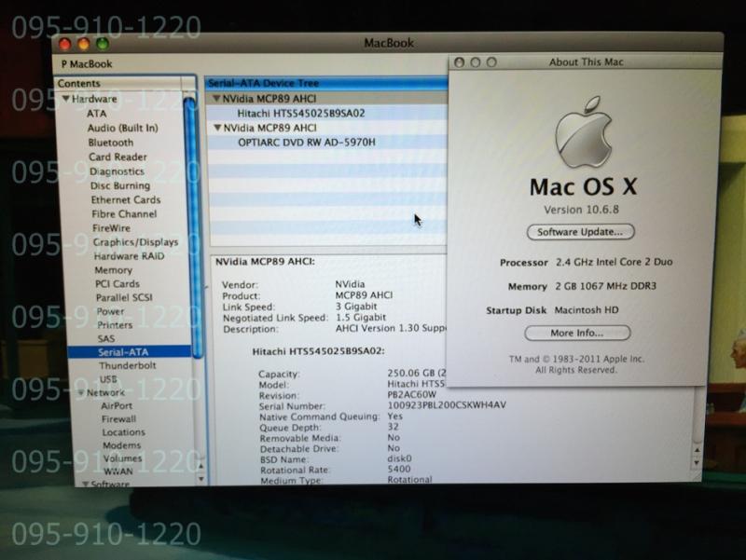Click detail pane scroll down arrow

click(x=697, y=462)
